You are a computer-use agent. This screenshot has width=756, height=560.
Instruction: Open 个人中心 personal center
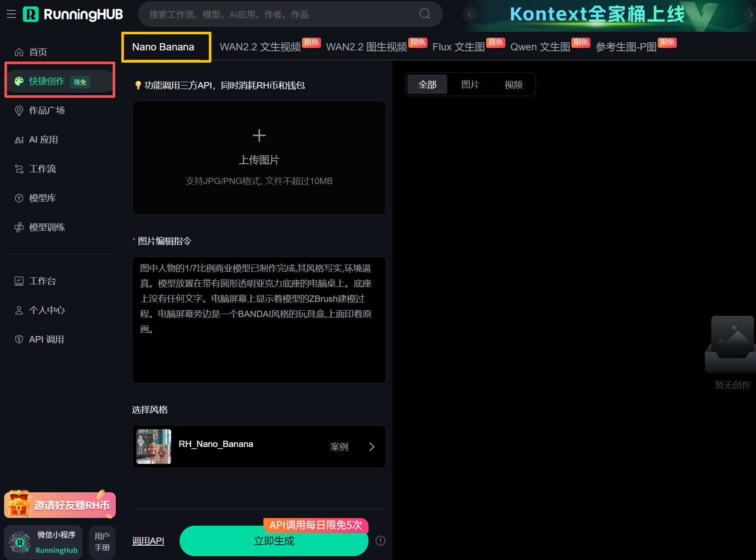(47, 310)
